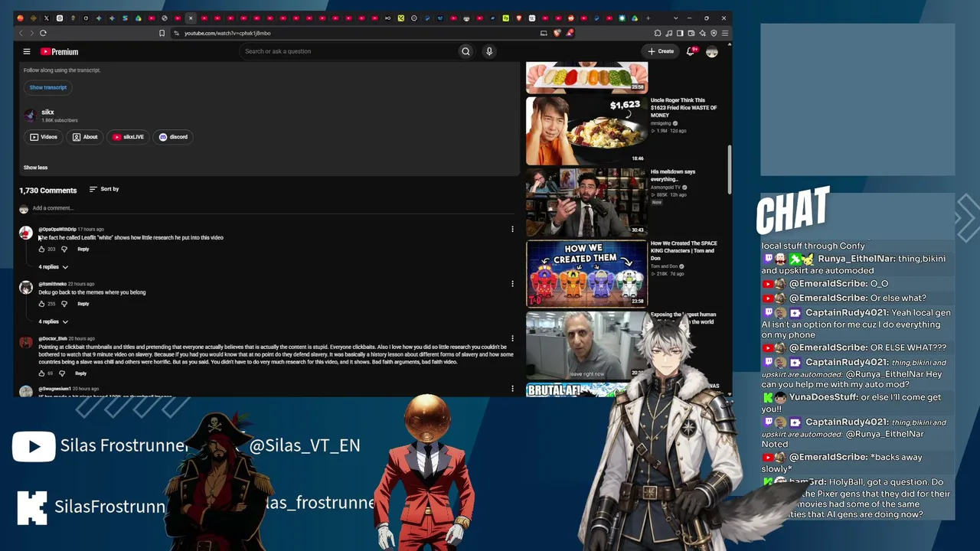Reply to the @OpaOpaWithDrip comment
This screenshot has width=980, height=551.
83,249
